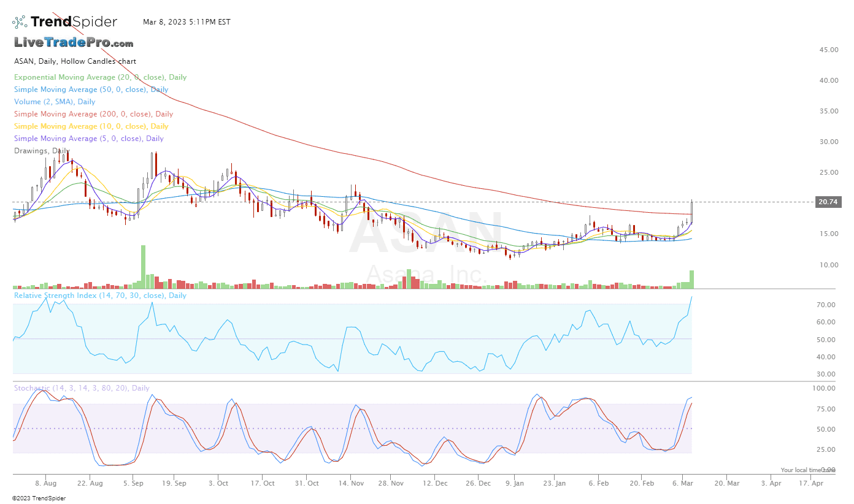Viewport: 854px width, 504px height.
Task: Click the 20.74 current price tag
Action: pyautogui.click(x=828, y=202)
